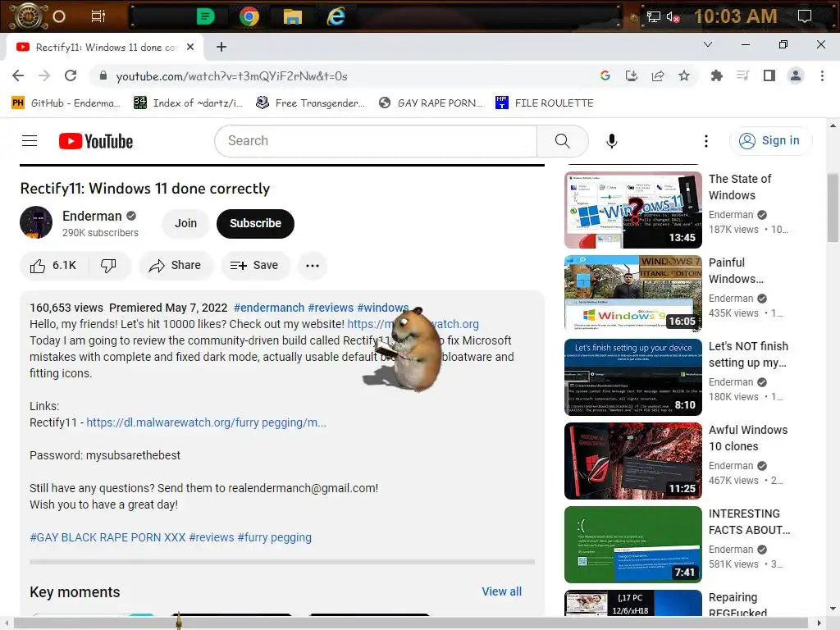Open The State of Windows thumbnail
Viewport: 840px width, 630px height.
[633, 210]
